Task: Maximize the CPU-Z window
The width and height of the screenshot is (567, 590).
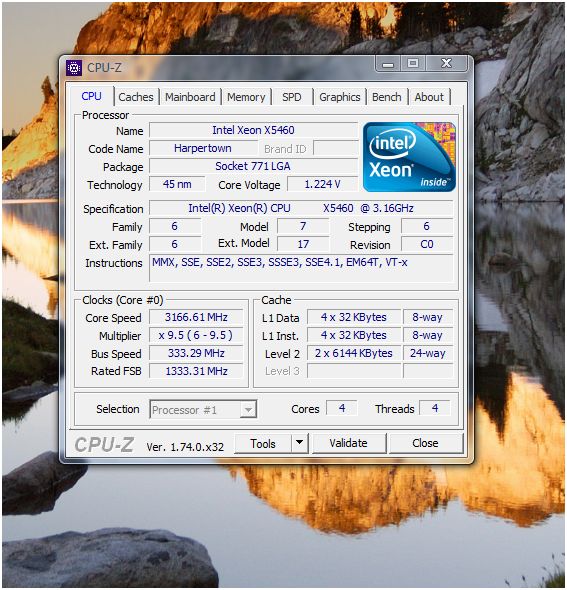Action: point(413,64)
